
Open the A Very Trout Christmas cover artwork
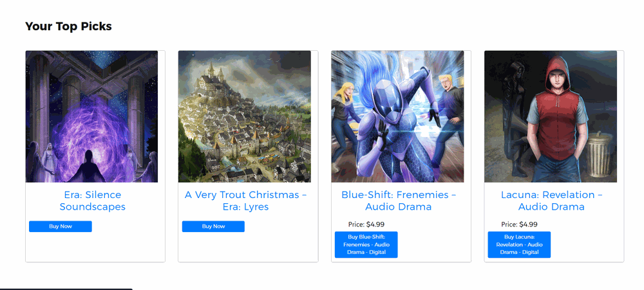coord(244,116)
